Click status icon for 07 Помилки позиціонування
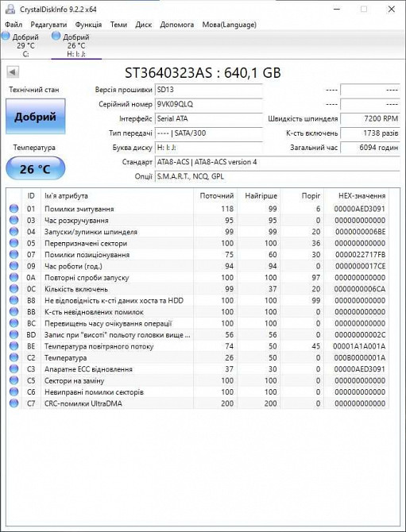The image size is (406, 532). tap(14, 254)
